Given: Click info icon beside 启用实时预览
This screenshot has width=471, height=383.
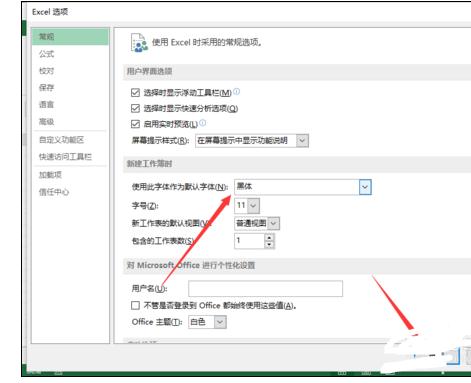Looking at the screenshot, I should tap(202, 123).
